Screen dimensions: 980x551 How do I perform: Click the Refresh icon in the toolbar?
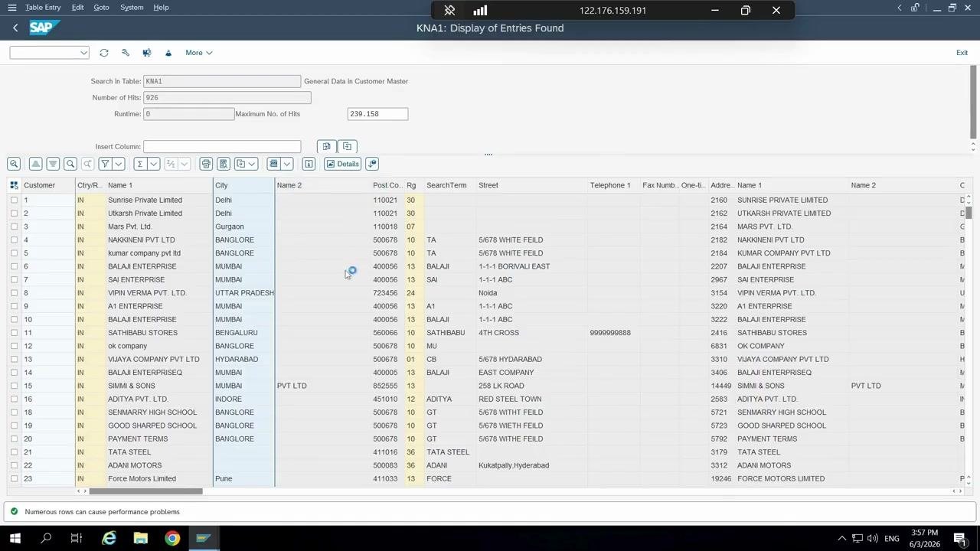point(104,53)
